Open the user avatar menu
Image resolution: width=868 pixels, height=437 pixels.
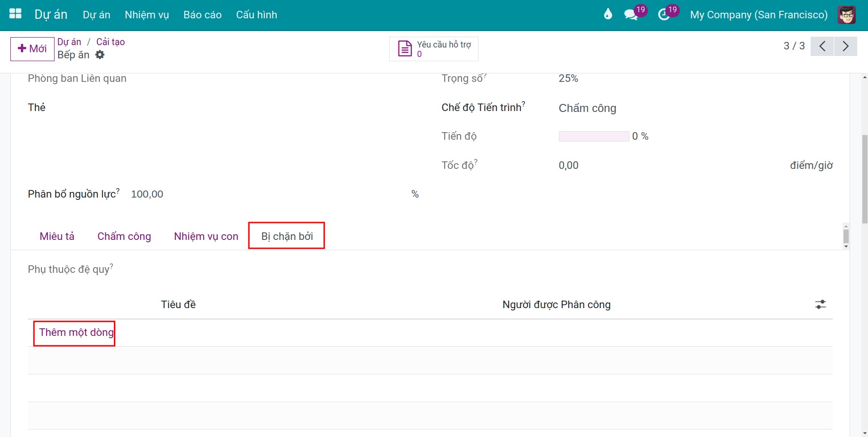(846, 15)
